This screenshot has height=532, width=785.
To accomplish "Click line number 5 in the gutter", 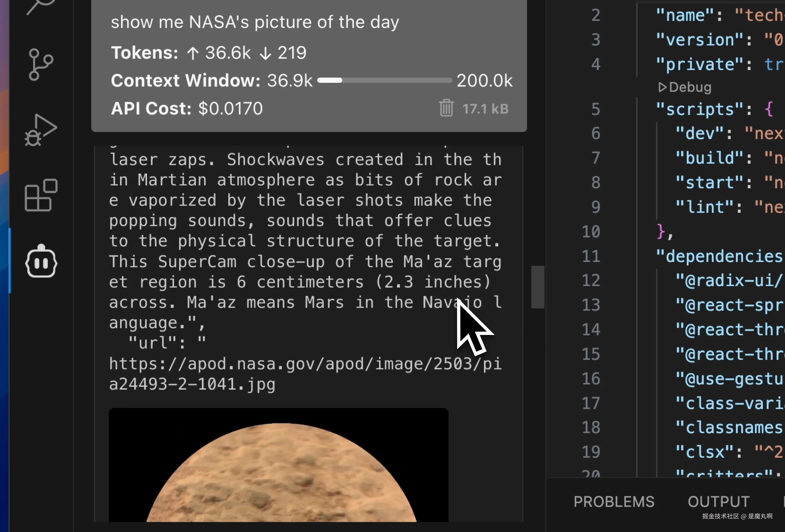I will (x=596, y=109).
